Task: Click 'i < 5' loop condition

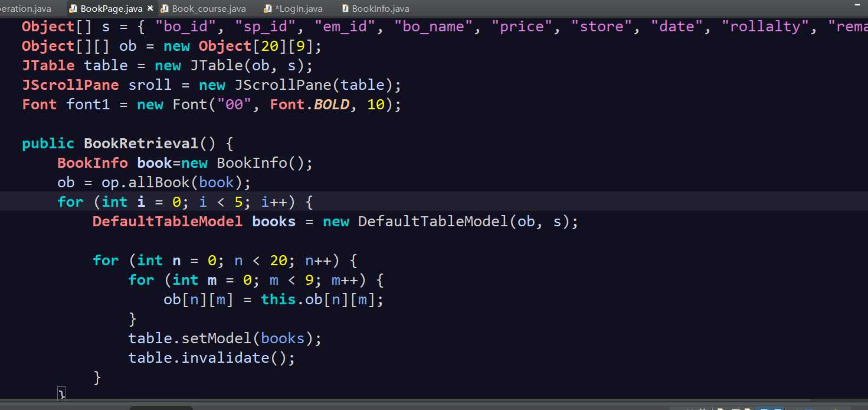Action: pyautogui.click(x=221, y=202)
